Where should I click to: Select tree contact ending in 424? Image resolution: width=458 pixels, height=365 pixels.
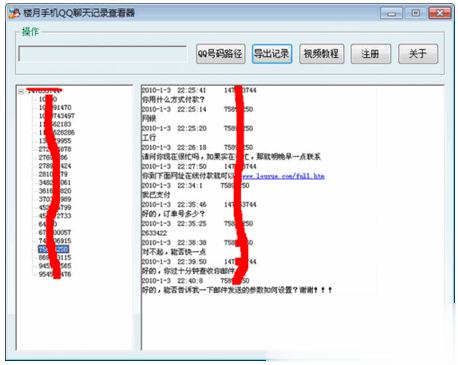55,166
